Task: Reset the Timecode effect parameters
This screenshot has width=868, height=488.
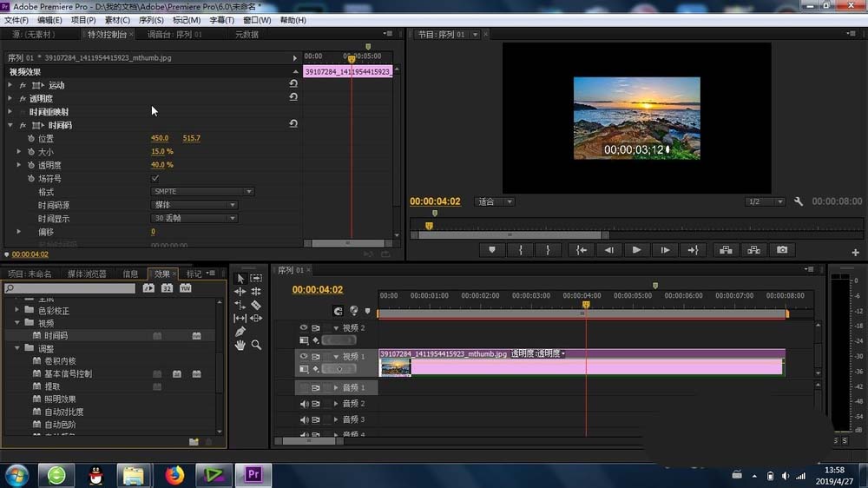Action: coord(293,124)
